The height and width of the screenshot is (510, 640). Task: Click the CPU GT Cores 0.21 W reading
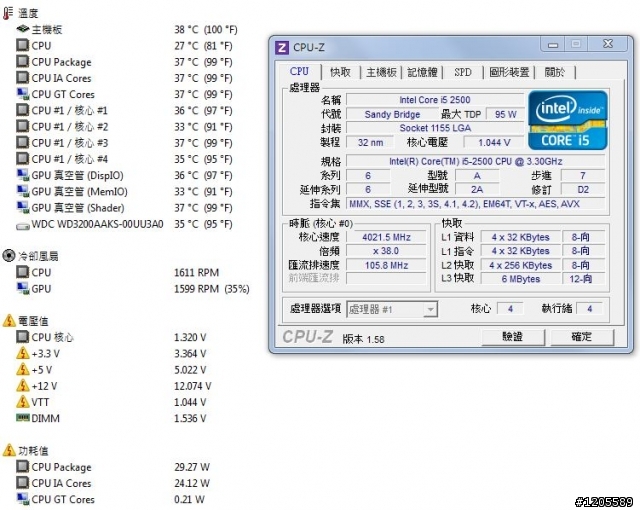pos(189,499)
